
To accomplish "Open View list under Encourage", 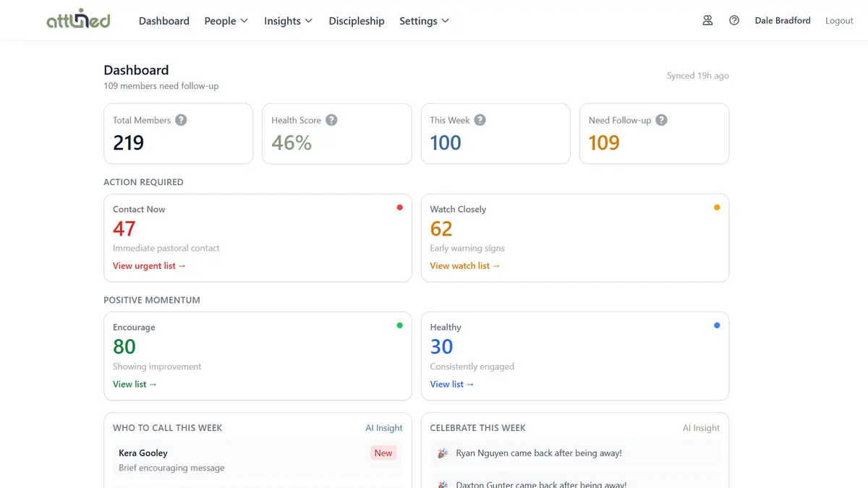I will (135, 385).
